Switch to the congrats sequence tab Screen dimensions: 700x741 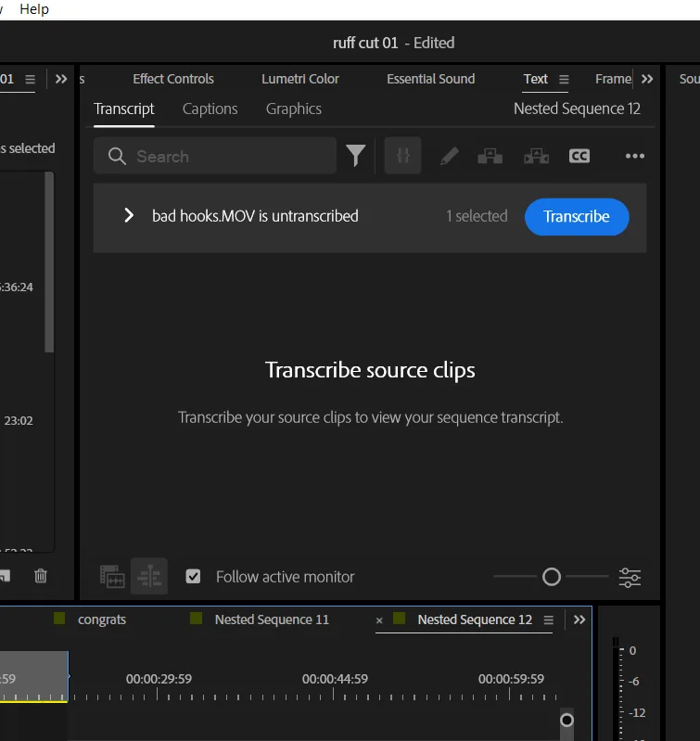click(102, 620)
